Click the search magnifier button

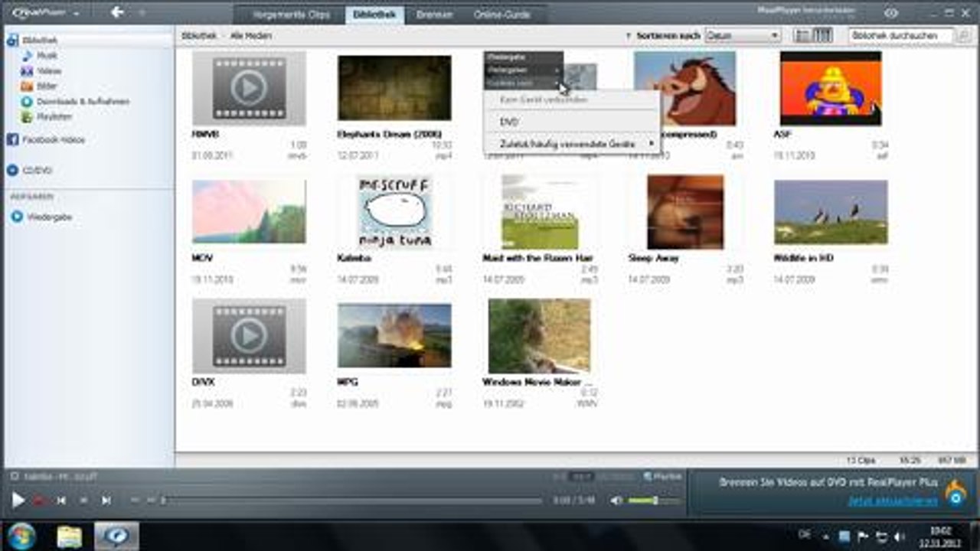point(963,36)
